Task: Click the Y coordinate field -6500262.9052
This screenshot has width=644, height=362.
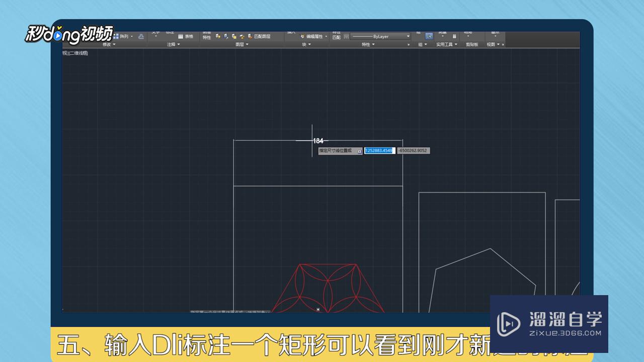Action: (414, 150)
